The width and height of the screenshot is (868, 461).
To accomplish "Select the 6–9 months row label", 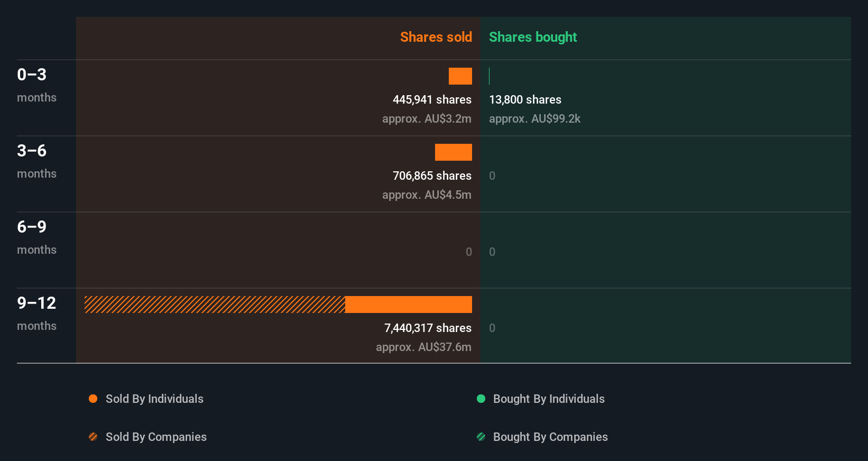I will click(36, 237).
